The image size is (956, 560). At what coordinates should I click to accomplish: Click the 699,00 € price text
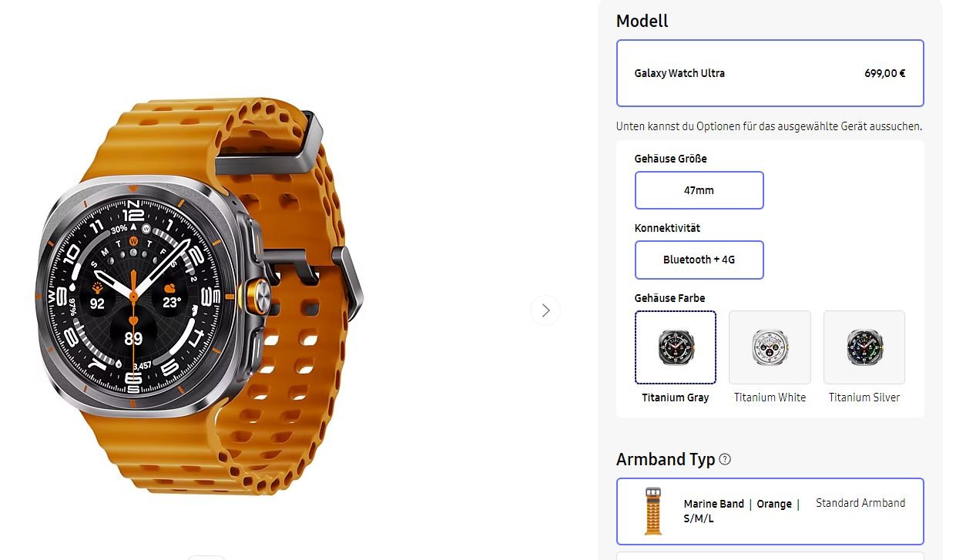pos(885,74)
